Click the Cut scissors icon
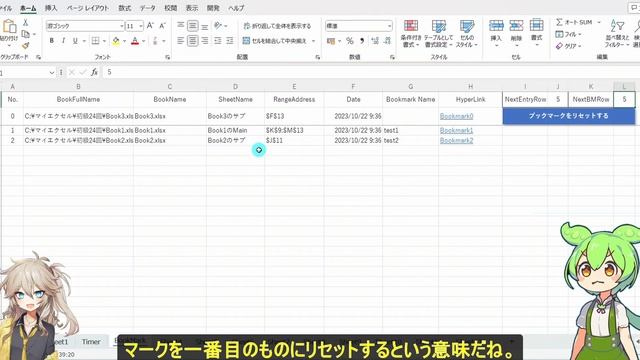This screenshot has width=640, height=360. 26,23
